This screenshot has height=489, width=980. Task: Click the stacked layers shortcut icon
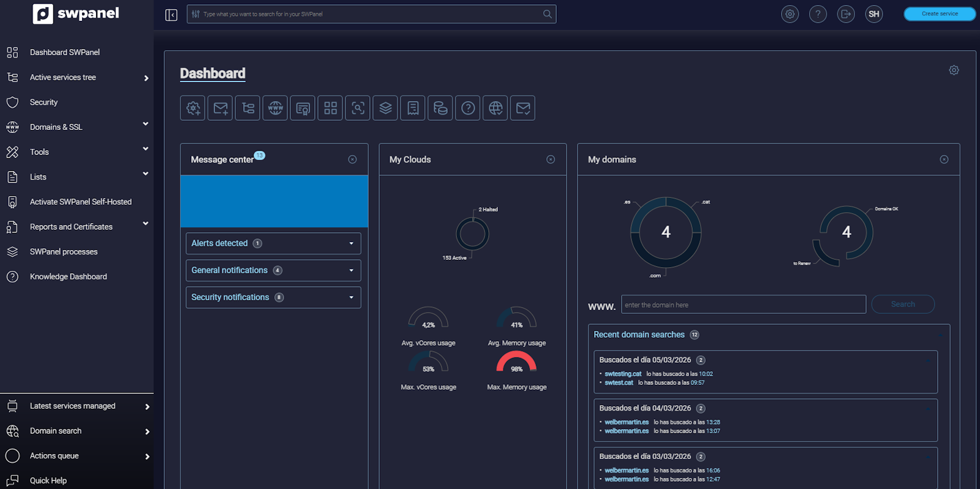pyautogui.click(x=385, y=108)
